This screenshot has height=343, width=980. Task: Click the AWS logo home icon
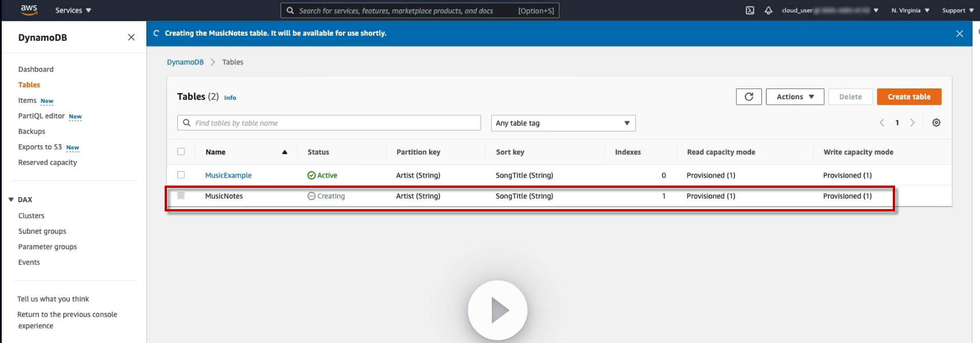[29, 10]
